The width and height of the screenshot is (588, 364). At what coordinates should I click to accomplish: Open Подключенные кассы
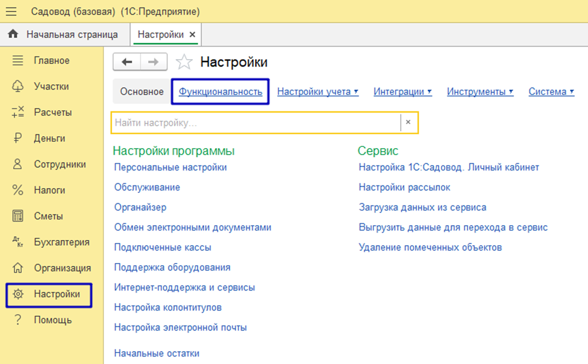point(163,247)
